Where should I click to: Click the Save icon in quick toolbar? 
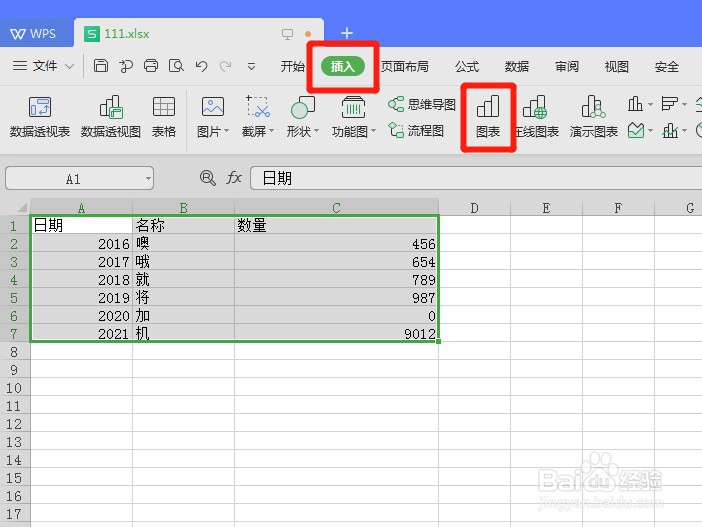point(101,66)
